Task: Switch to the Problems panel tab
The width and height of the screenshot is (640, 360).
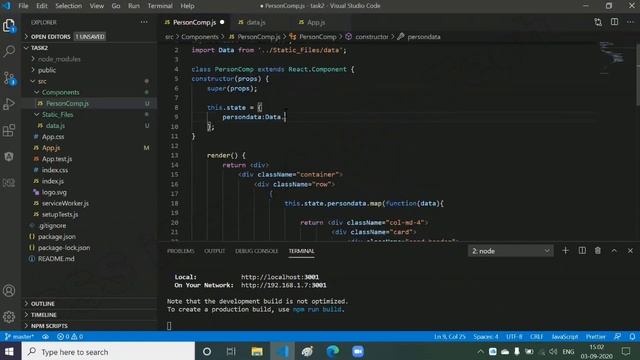Action: pos(180,251)
